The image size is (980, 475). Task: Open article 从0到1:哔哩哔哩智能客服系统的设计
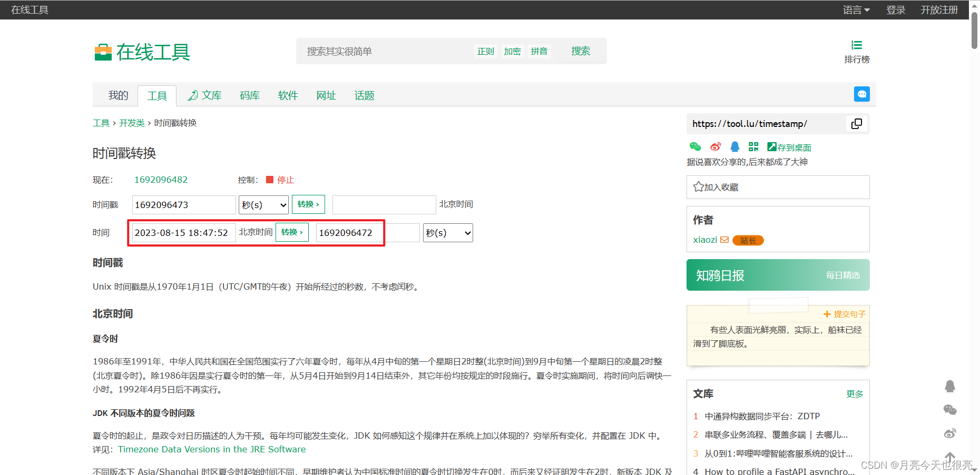click(x=778, y=453)
